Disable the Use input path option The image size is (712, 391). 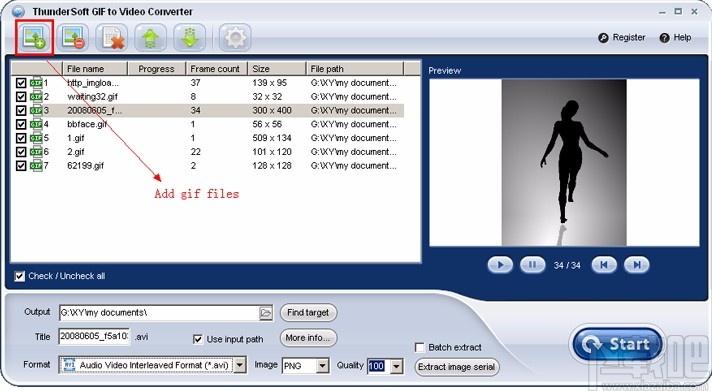198,339
